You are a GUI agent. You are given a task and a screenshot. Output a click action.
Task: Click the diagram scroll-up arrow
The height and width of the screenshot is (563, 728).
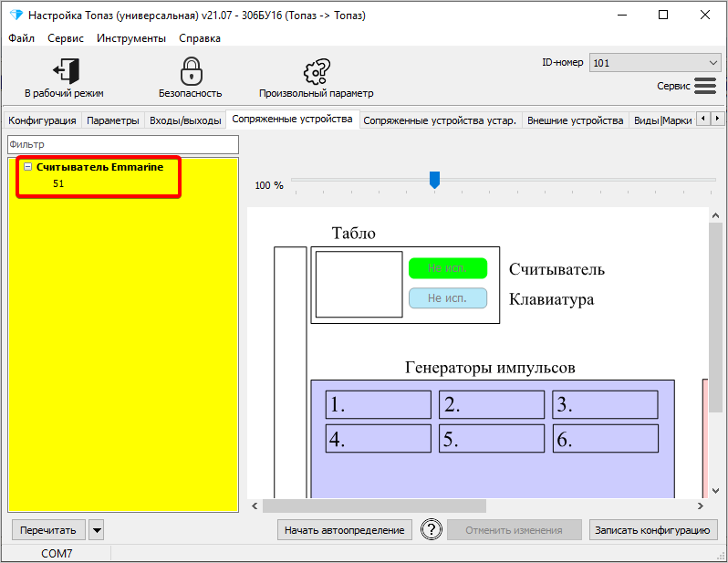715,215
